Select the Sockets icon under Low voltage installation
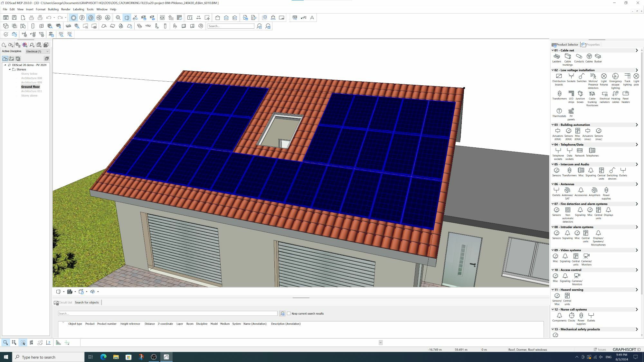Viewport: 644px width, 362px height. [x=571, y=76]
